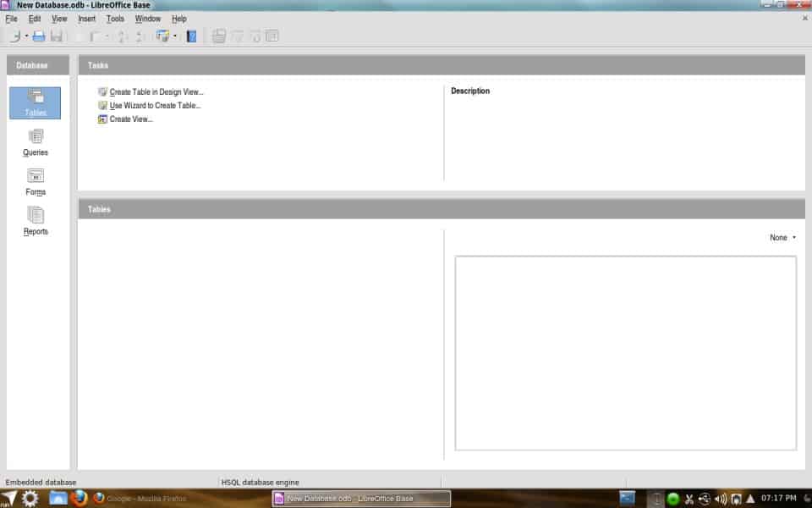Click the empty document preview area

(x=626, y=353)
